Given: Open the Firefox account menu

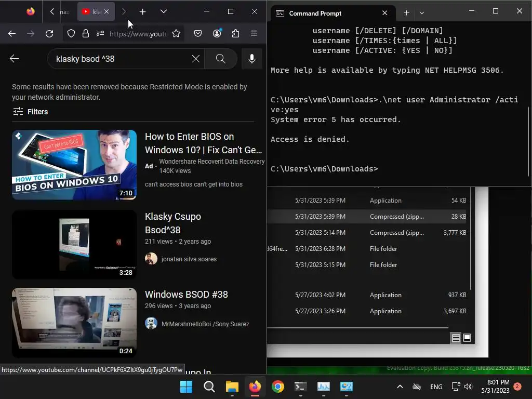Looking at the screenshot, I should (217, 33).
